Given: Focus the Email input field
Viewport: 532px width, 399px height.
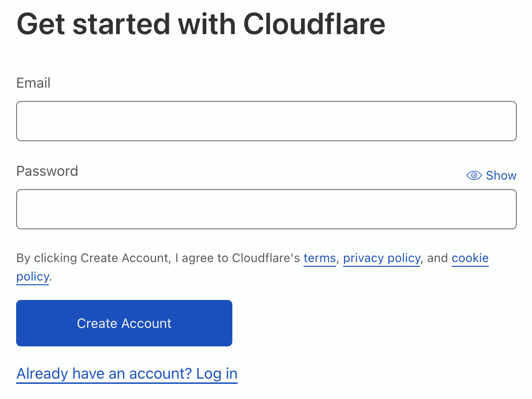Looking at the screenshot, I should point(266,121).
